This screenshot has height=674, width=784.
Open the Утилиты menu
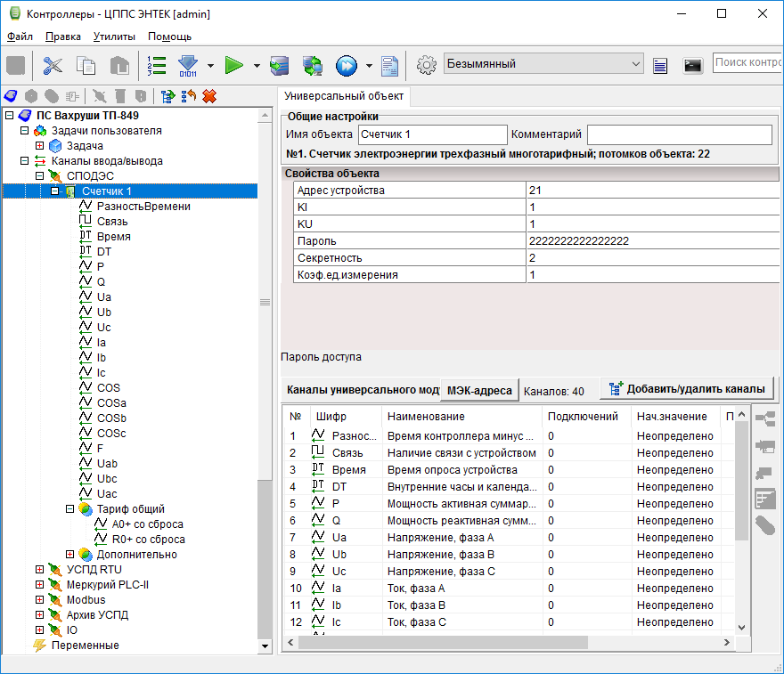click(114, 37)
